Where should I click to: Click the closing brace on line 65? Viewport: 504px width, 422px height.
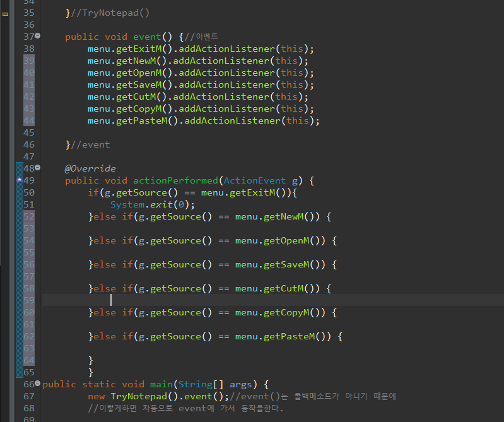[91, 372]
